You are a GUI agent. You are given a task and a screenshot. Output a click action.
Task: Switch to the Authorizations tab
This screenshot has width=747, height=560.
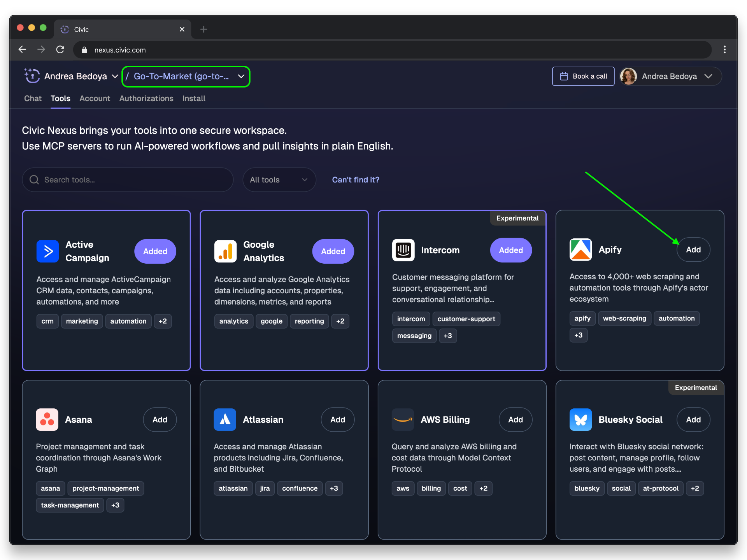tap(146, 98)
